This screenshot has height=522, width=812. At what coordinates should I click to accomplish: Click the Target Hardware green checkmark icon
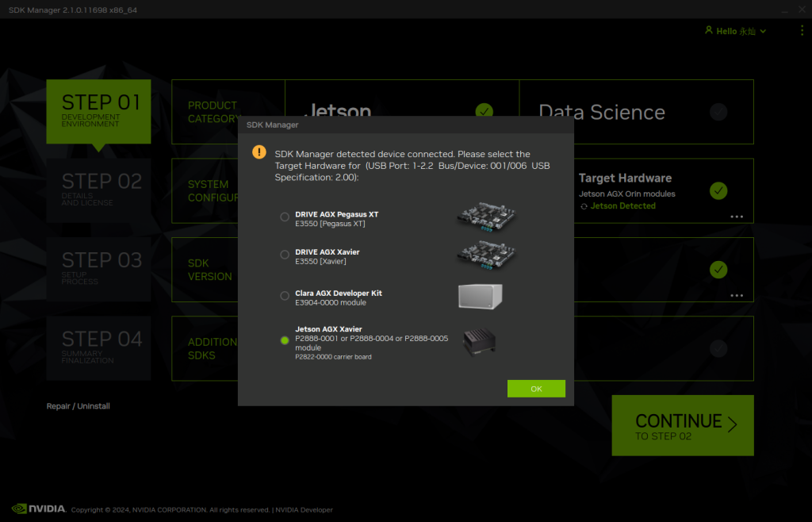pyautogui.click(x=718, y=190)
